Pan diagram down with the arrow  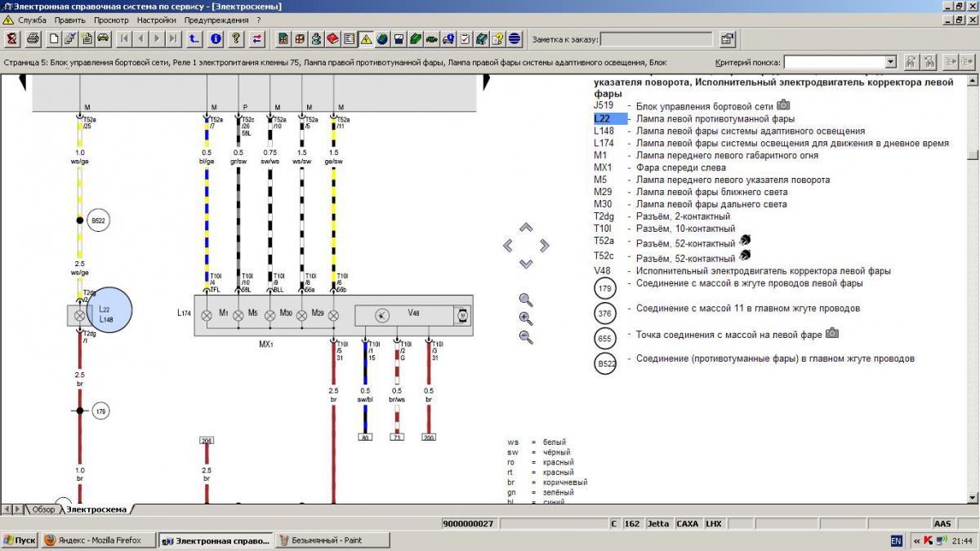526,263
